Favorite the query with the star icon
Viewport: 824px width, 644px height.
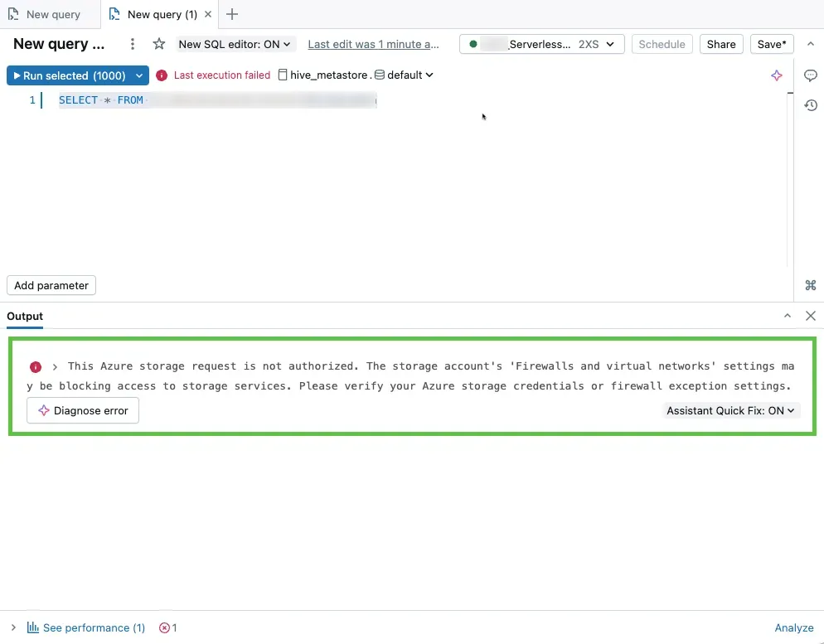158,44
